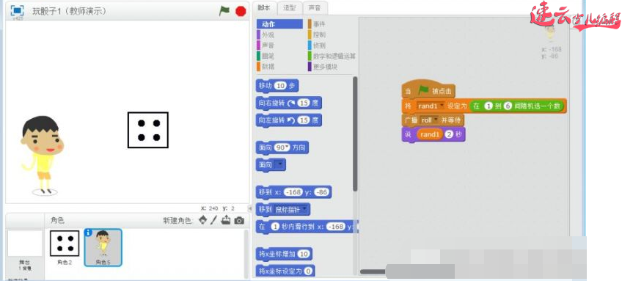Click the dice sprite on the stage
Viewport: 644px width, 281px height.
coord(148,130)
